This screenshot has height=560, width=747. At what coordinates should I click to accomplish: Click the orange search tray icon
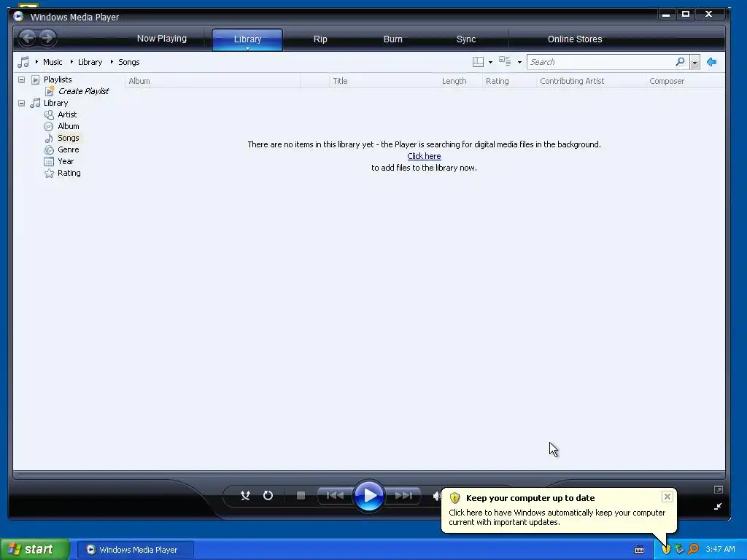(693, 549)
